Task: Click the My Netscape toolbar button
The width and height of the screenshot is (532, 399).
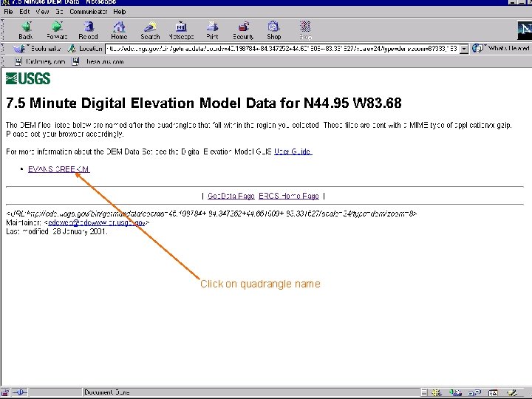Action: (181, 30)
